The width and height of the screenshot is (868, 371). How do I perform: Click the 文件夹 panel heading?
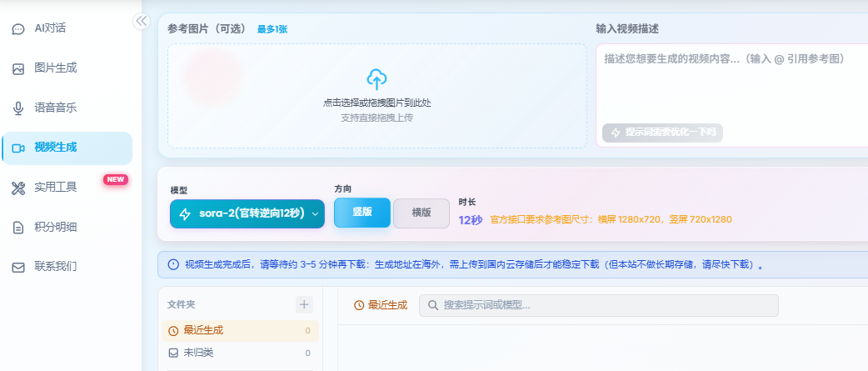tap(182, 304)
